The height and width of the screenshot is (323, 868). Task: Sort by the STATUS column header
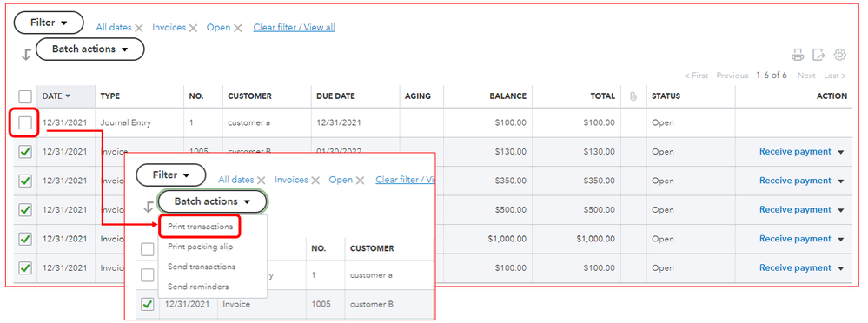(666, 96)
